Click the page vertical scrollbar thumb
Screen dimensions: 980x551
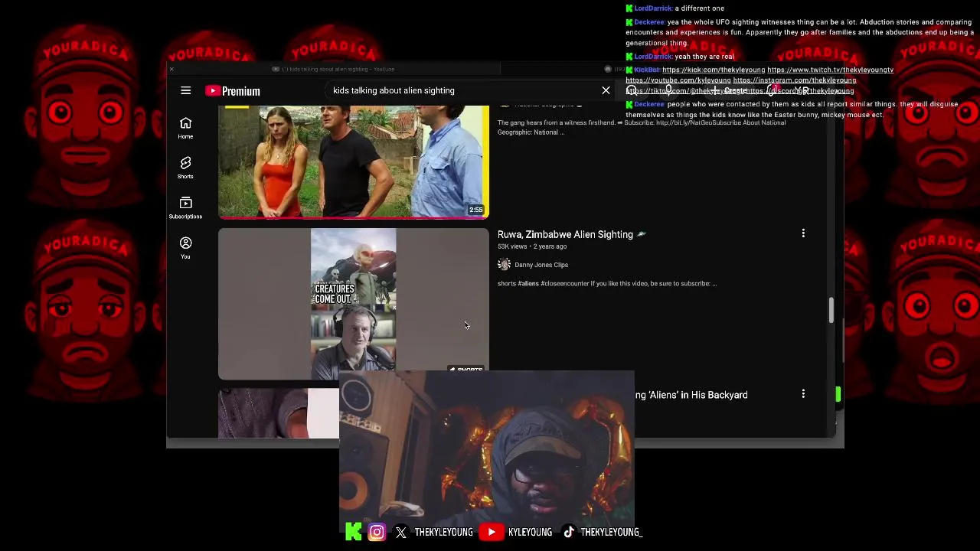[831, 311]
